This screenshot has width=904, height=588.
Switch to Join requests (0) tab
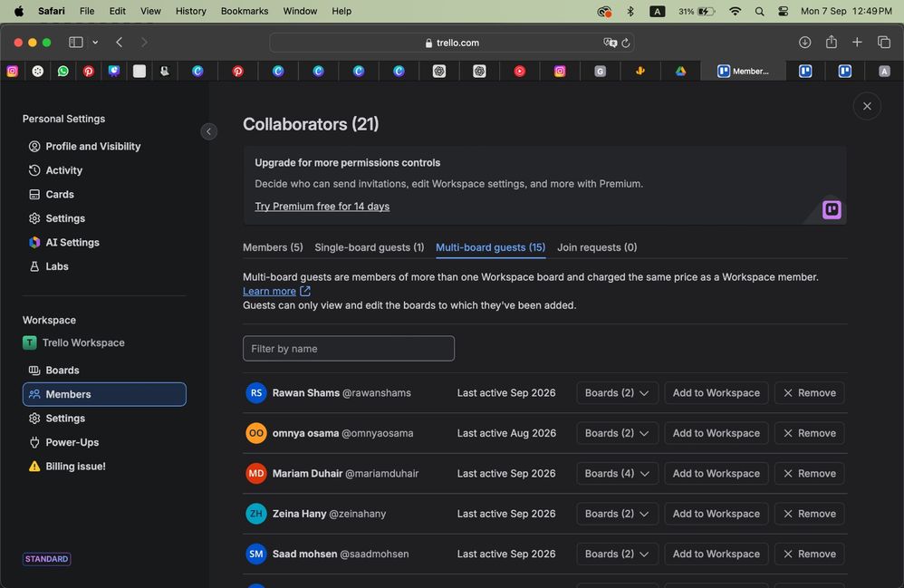[x=597, y=247]
